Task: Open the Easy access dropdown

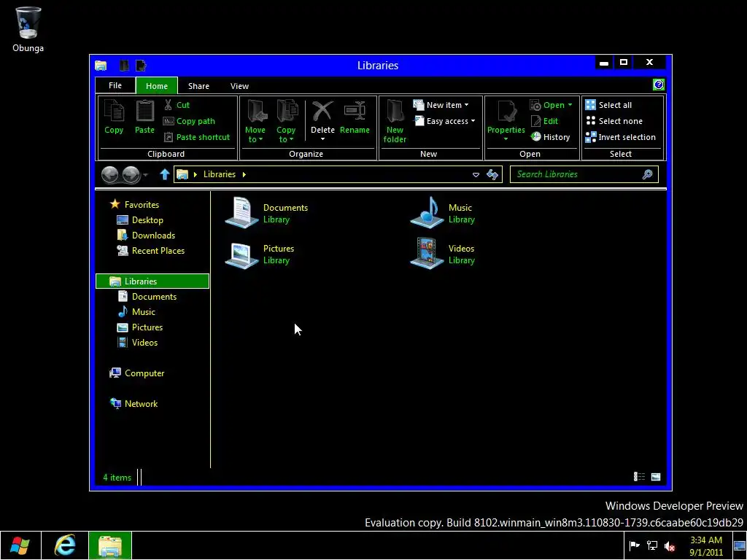Action: (x=445, y=121)
